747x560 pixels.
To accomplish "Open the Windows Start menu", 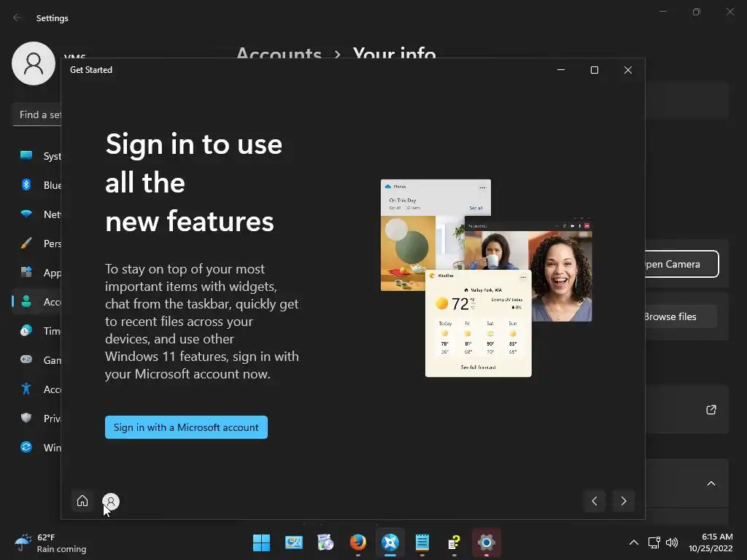I will point(261,542).
